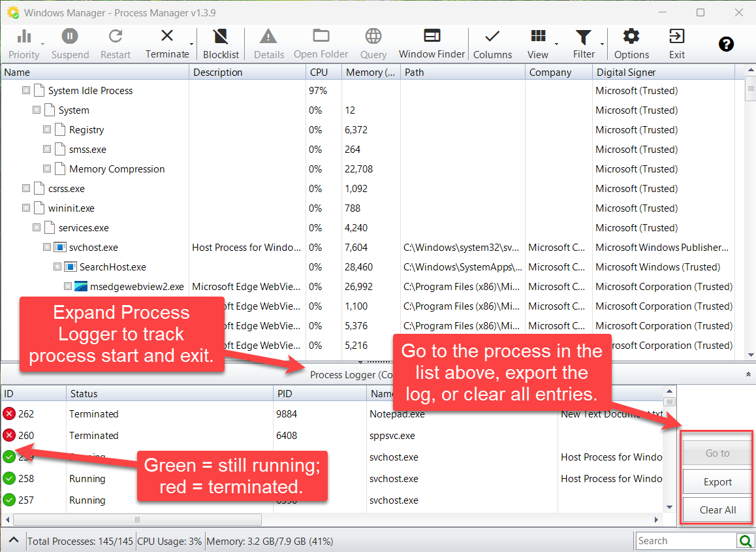756x552 pixels.
Task: Click the green search magnifier icon
Action: 746,541
